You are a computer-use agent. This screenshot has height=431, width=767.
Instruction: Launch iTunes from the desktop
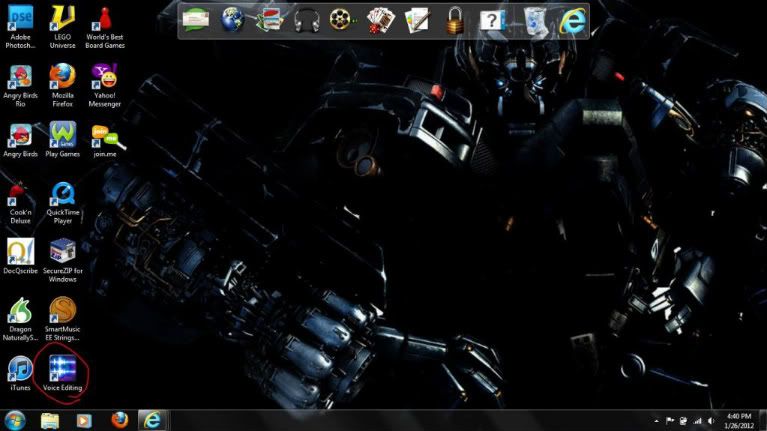click(x=20, y=368)
